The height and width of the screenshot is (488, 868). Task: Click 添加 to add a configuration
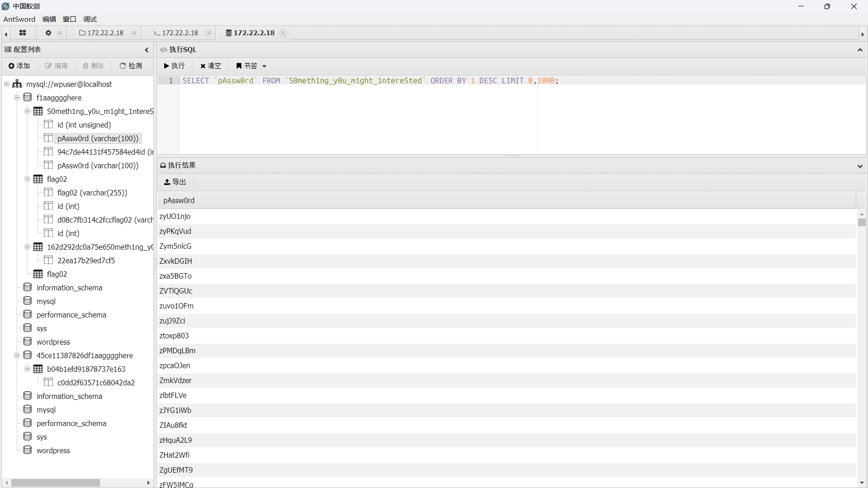click(19, 66)
